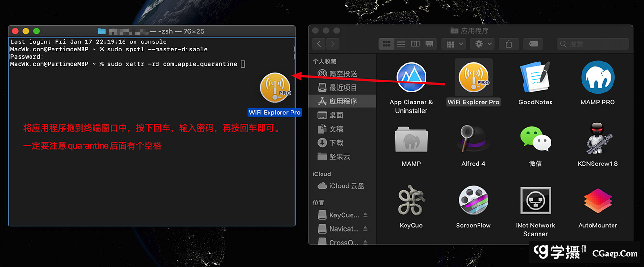Screen dimensions: 644x267
Task: Select 下载 (Downloads) in the Finder sidebar
Action: tap(336, 143)
